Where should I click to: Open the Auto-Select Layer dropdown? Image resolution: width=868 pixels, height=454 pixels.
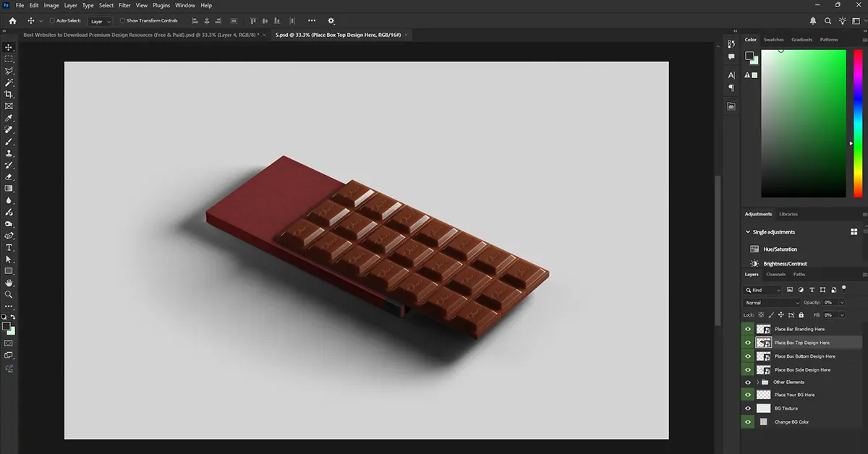100,21
